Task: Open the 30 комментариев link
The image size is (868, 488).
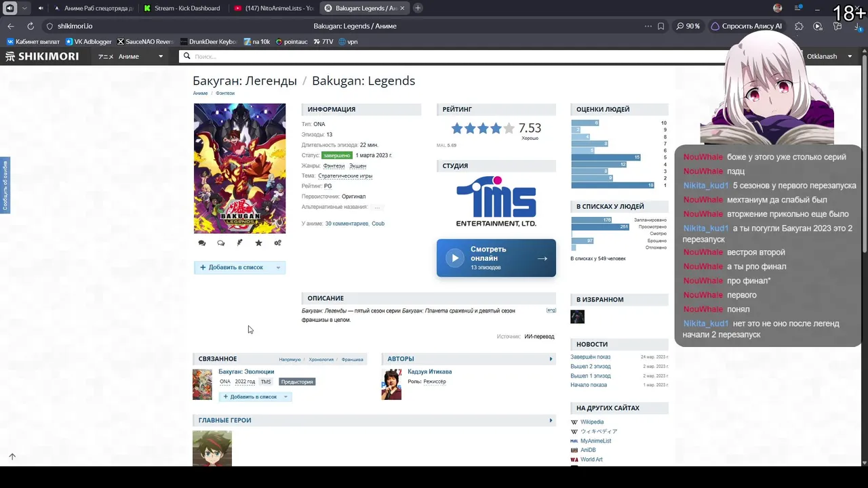Action: tap(347, 224)
